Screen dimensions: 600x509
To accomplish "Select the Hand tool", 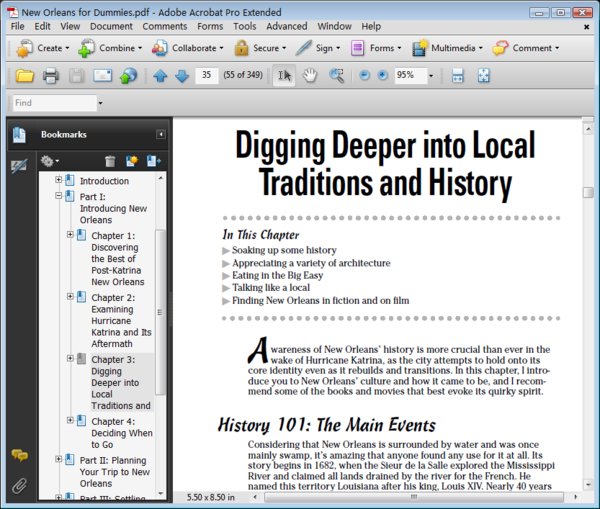I will (x=310, y=76).
